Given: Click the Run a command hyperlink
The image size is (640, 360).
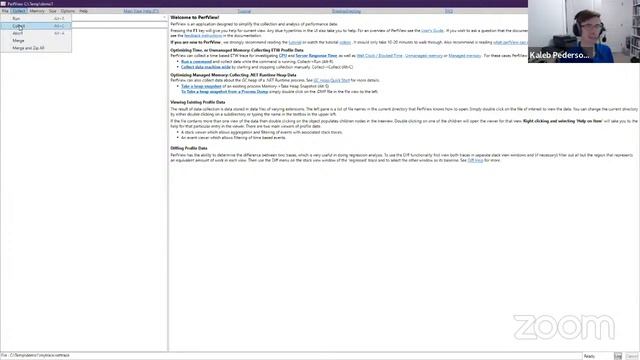Looking at the screenshot, I should 196,62.
